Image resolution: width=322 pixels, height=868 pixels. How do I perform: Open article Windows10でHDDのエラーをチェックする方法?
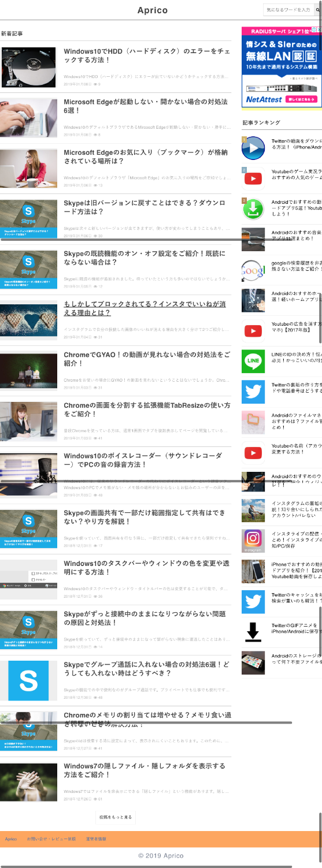147,55
